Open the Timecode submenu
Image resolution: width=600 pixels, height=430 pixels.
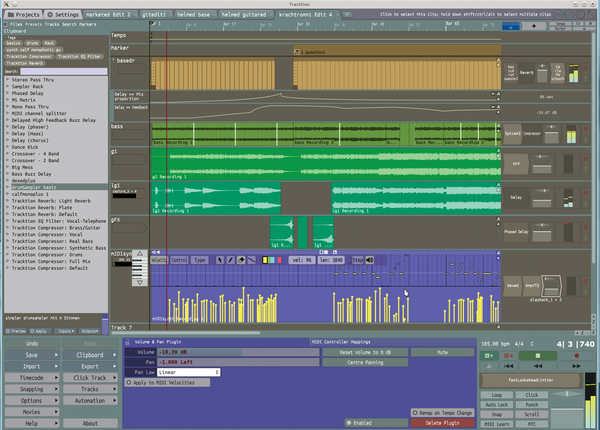point(32,378)
